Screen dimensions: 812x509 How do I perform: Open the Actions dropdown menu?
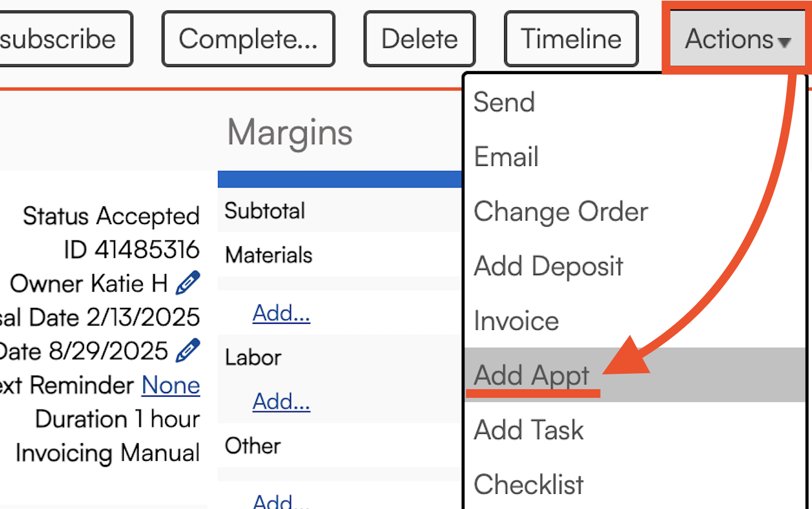[738, 39]
